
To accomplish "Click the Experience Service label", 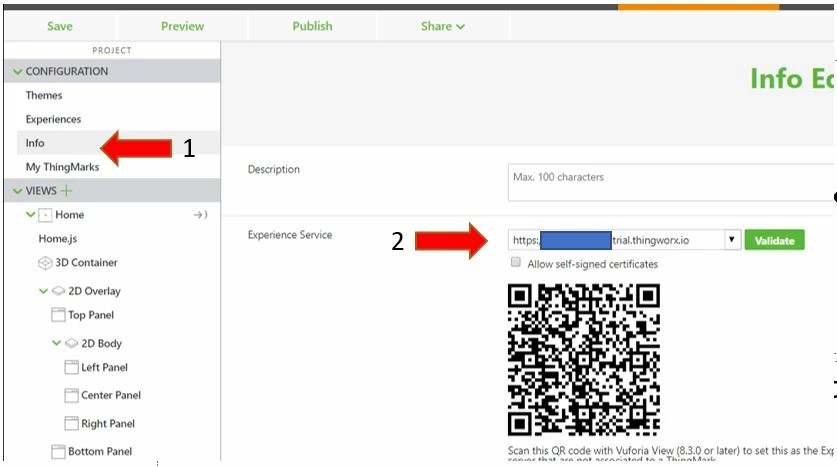I will point(290,235).
